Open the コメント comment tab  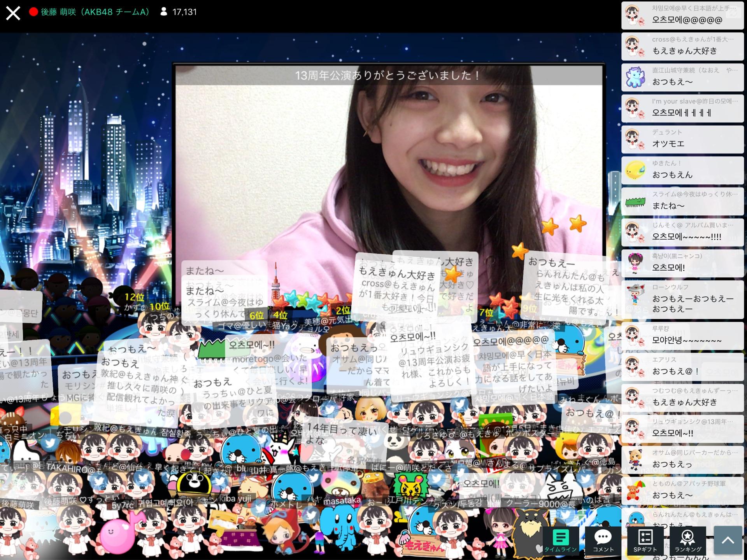click(x=603, y=541)
